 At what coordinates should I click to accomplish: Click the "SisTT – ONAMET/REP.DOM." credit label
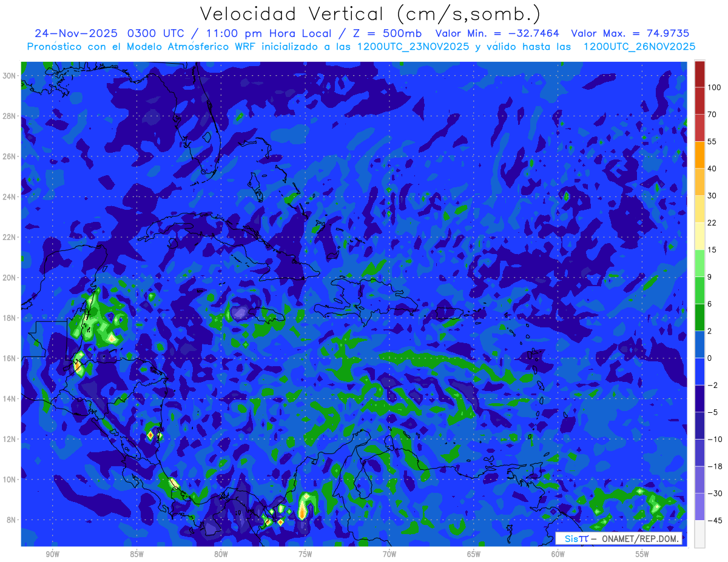click(x=619, y=538)
